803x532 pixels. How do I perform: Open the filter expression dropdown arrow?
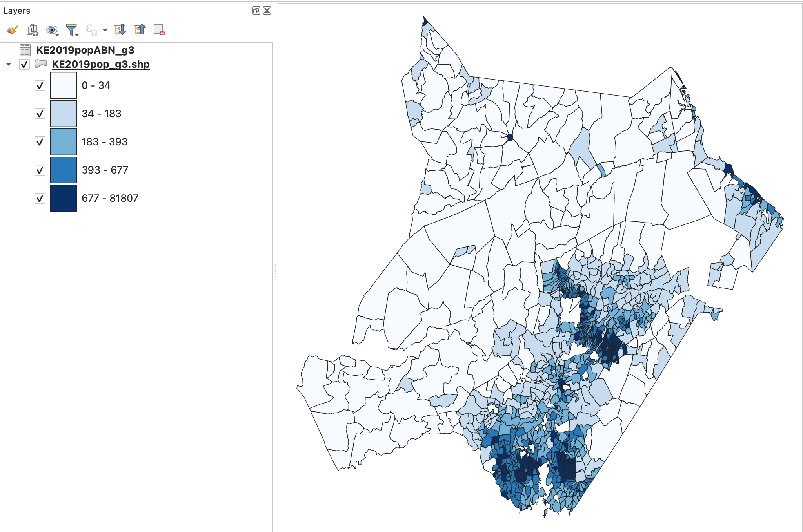pos(105,30)
